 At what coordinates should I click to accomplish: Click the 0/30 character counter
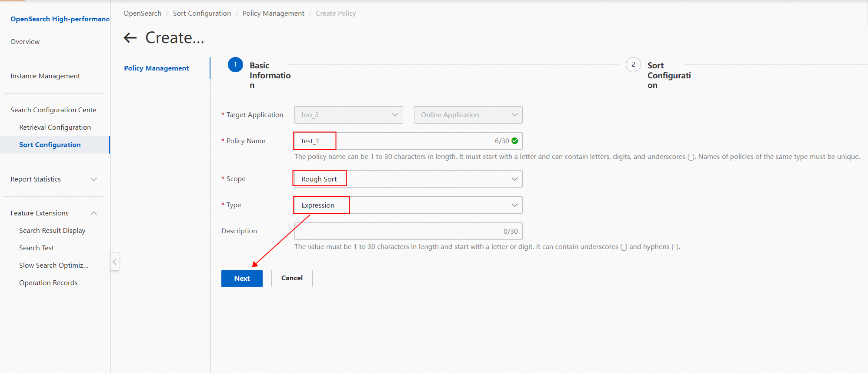511,232
